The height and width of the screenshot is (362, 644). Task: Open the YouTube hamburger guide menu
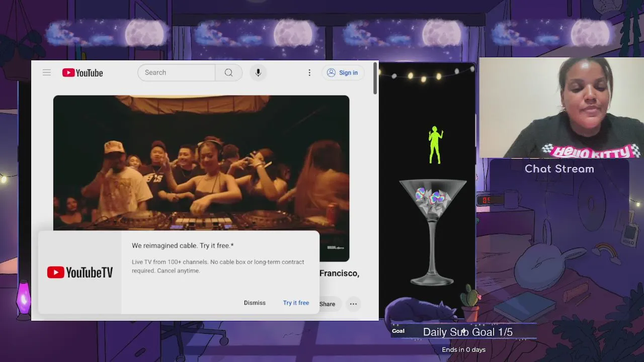point(47,72)
